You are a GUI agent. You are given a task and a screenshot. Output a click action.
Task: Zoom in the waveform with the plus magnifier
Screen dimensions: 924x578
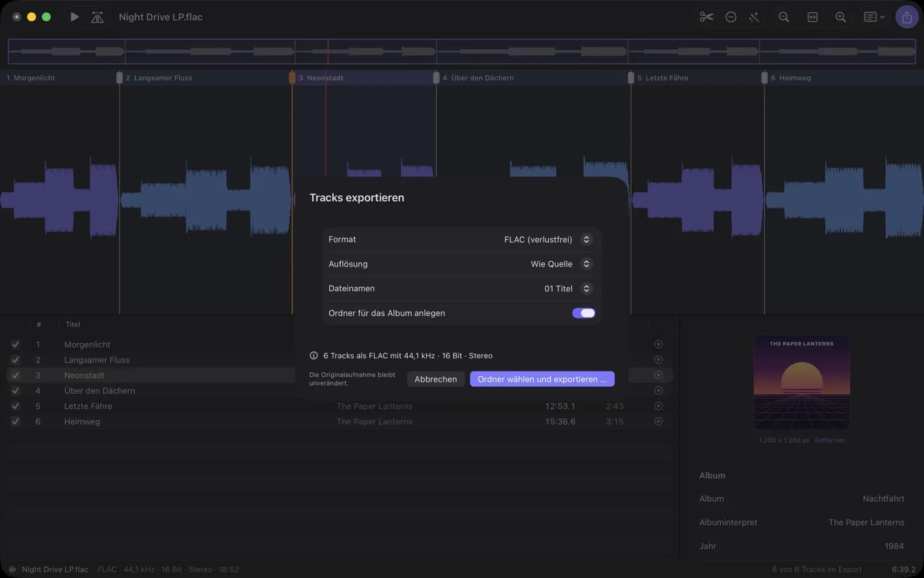(841, 17)
